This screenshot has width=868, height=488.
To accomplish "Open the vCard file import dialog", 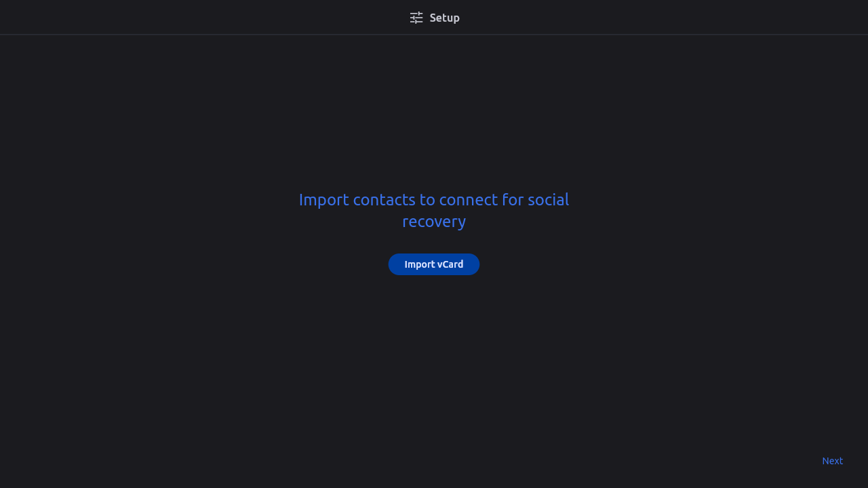I will (x=434, y=264).
